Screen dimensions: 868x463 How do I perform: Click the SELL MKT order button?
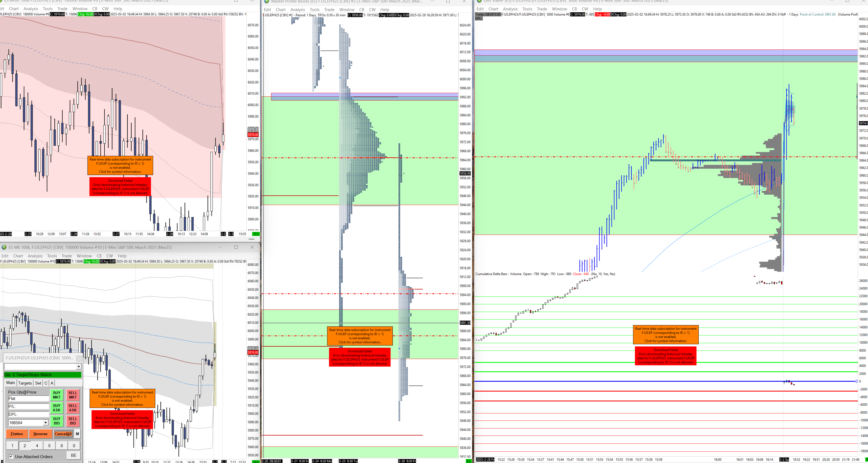(72, 395)
